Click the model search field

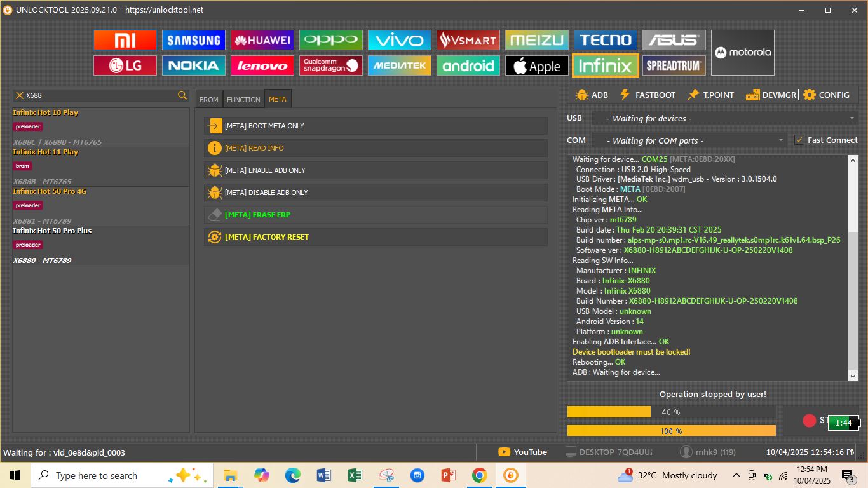pos(100,95)
